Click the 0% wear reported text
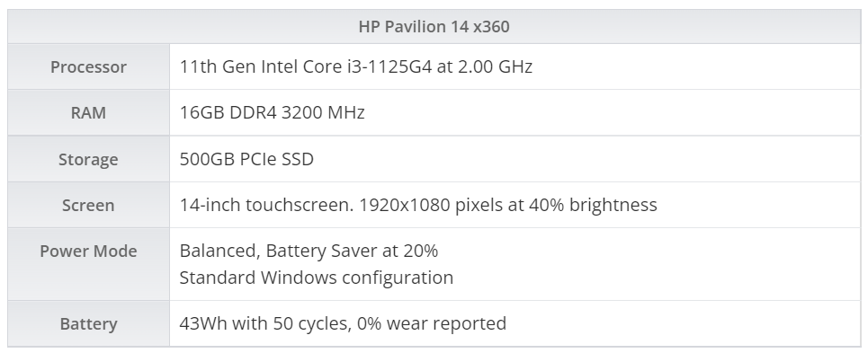The height and width of the screenshot is (353, 868). [432, 323]
